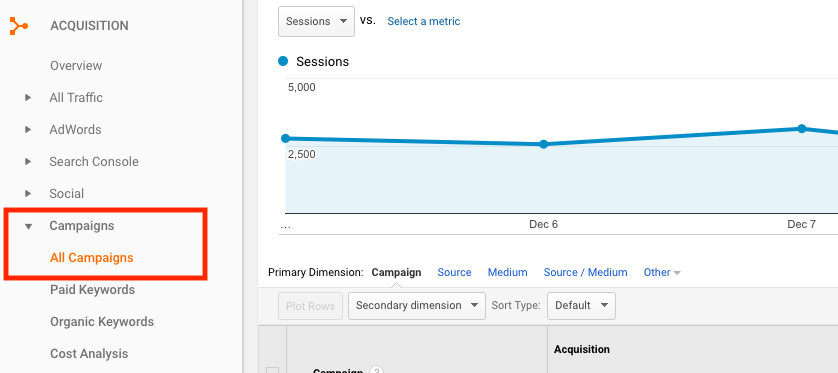Open the Acquisition Overview report
Image resolution: width=838 pixels, height=373 pixels.
click(x=76, y=66)
